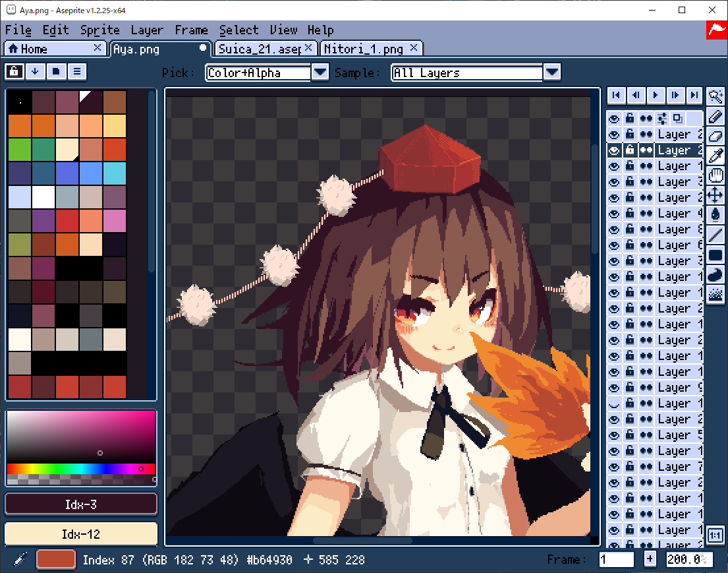Open the Sample All Layers dropdown
Screen dimensions: 728x573
coord(551,72)
